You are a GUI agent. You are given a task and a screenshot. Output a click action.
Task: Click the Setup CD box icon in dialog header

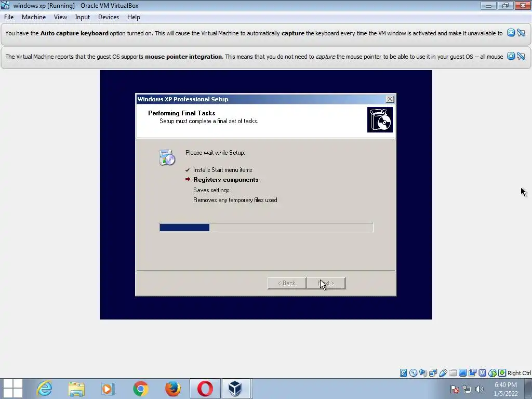coord(380,120)
